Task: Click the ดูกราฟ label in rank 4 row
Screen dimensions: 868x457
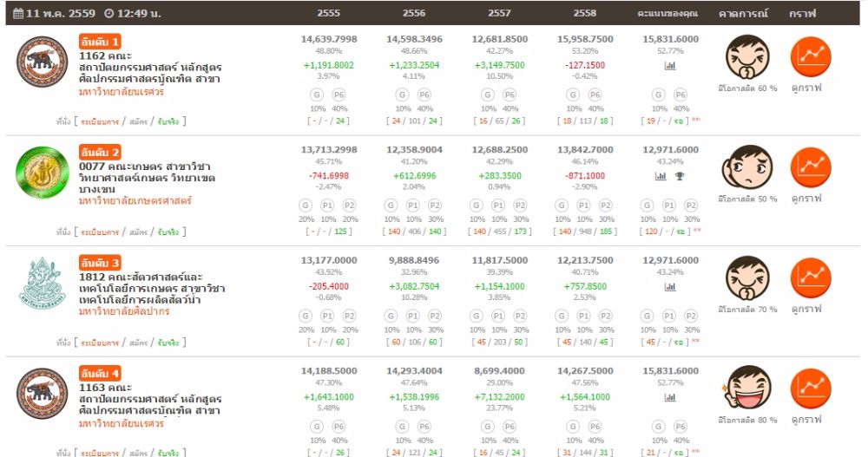Action: coord(806,420)
